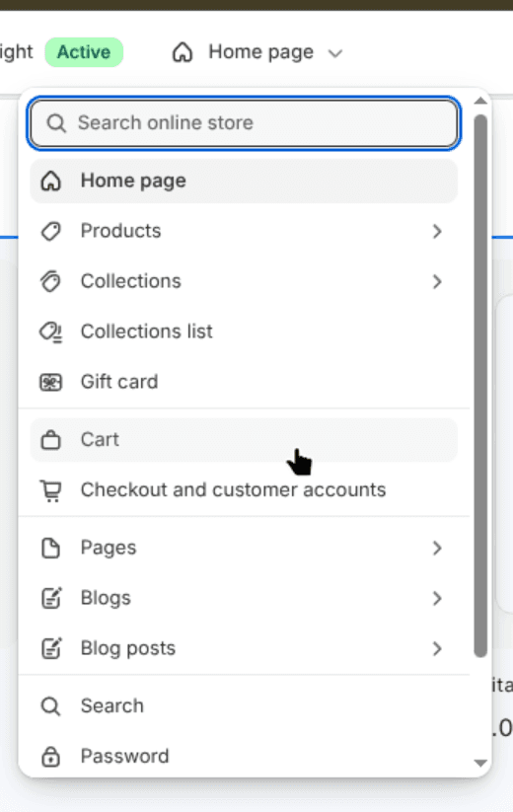Open the Search template entry

244,706
